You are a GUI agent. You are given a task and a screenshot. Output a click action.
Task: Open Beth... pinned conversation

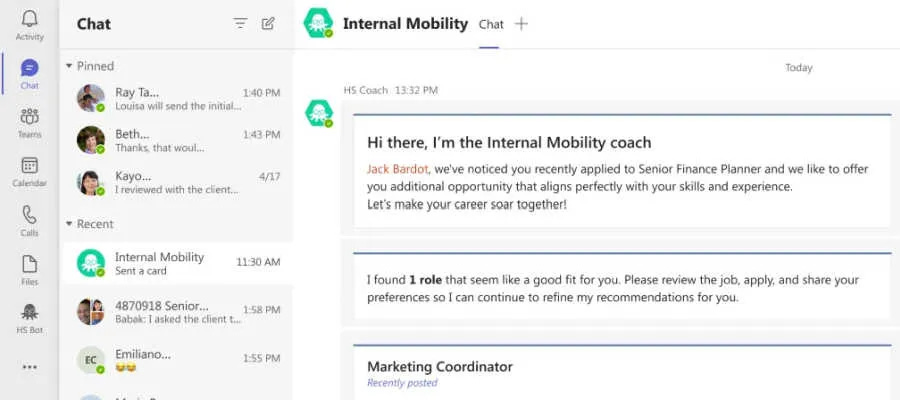tap(178, 141)
